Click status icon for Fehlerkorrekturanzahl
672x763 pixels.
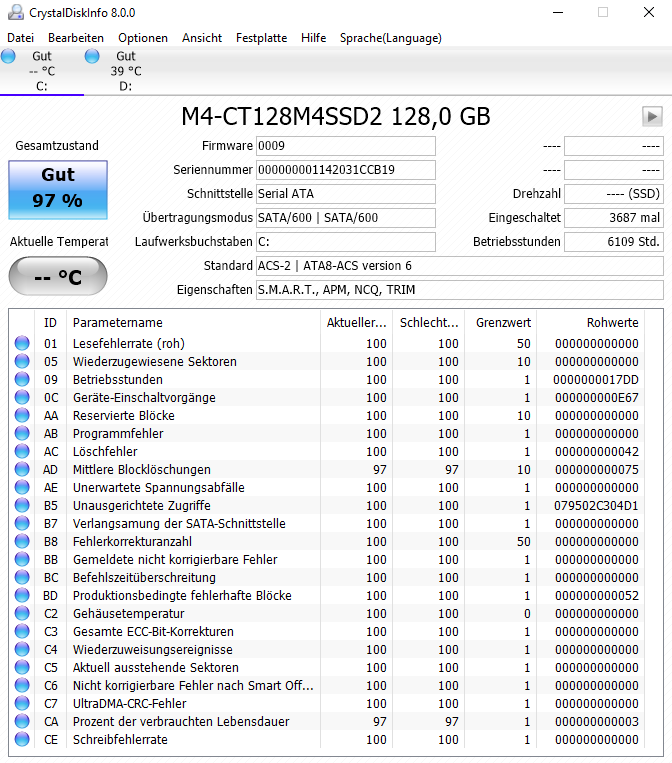pyautogui.click(x=22, y=541)
